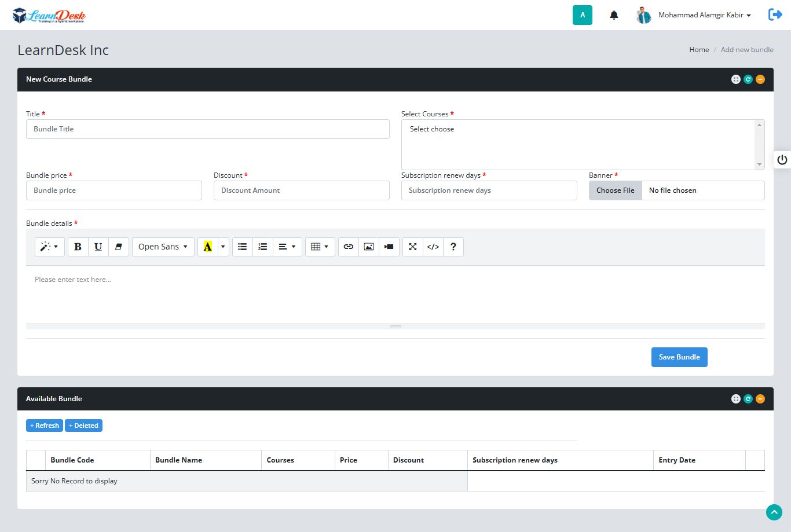
Task: Open the text color picker arrow
Action: coord(223,247)
